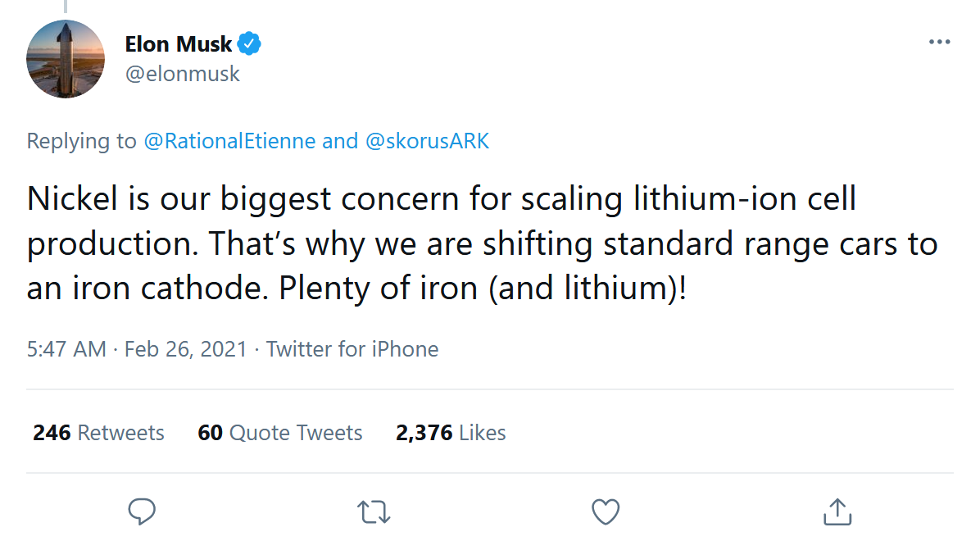Click the retweet arrows icon
The width and height of the screenshot is (980, 550).
374,511
